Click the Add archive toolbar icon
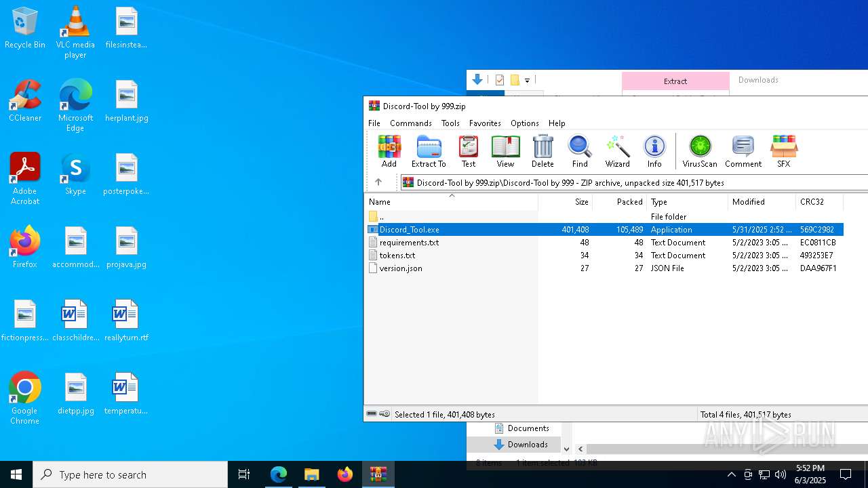The height and width of the screenshot is (488, 868). point(389,151)
